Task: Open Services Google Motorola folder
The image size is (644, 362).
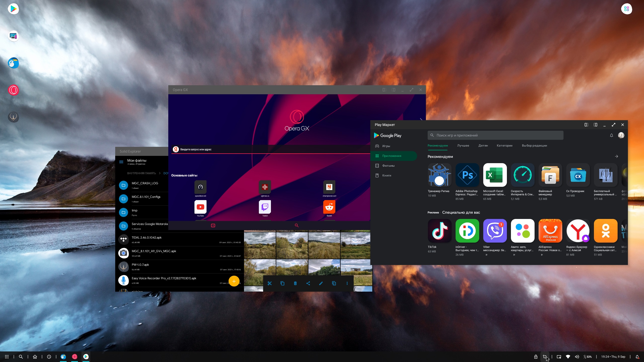Action: click(142, 226)
